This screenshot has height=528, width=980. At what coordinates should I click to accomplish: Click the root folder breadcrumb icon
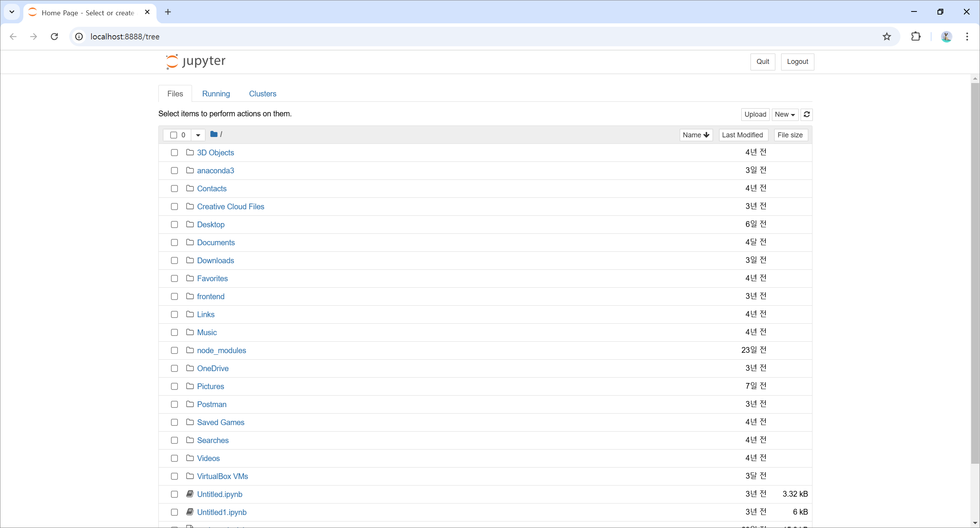[x=214, y=134]
